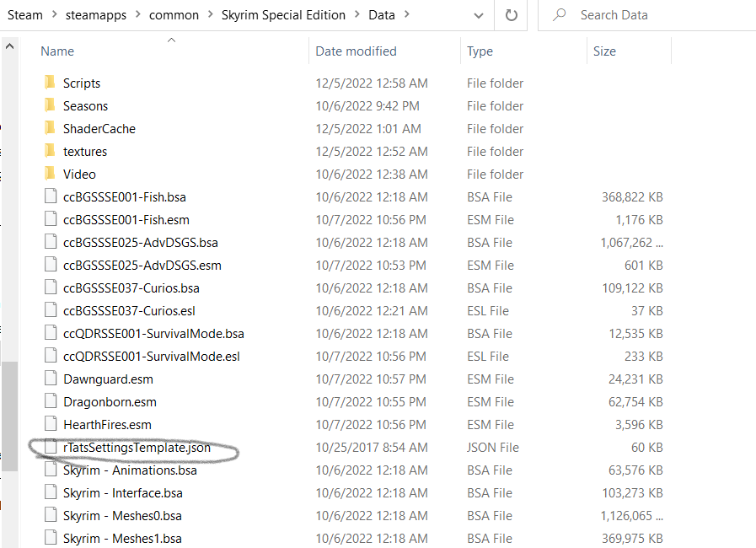Select the file name Dragonborn.esm

(110, 401)
